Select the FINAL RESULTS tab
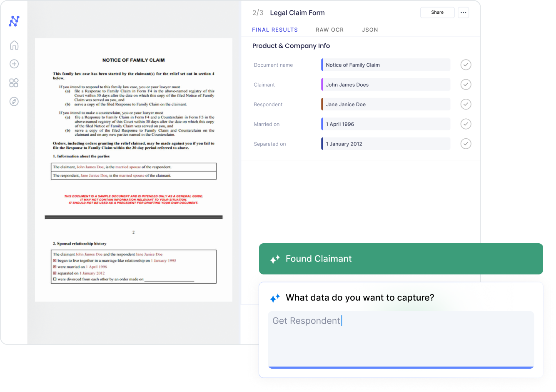556x392 pixels. [275, 30]
